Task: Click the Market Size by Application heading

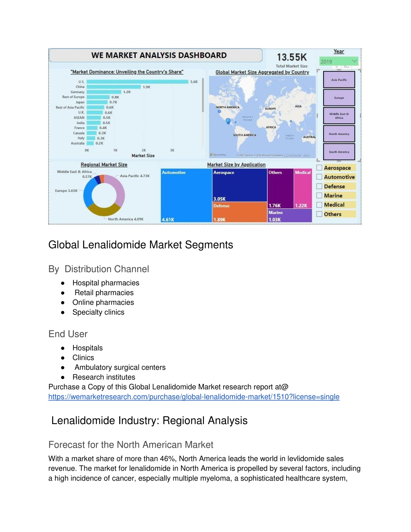Action: coord(236,165)
